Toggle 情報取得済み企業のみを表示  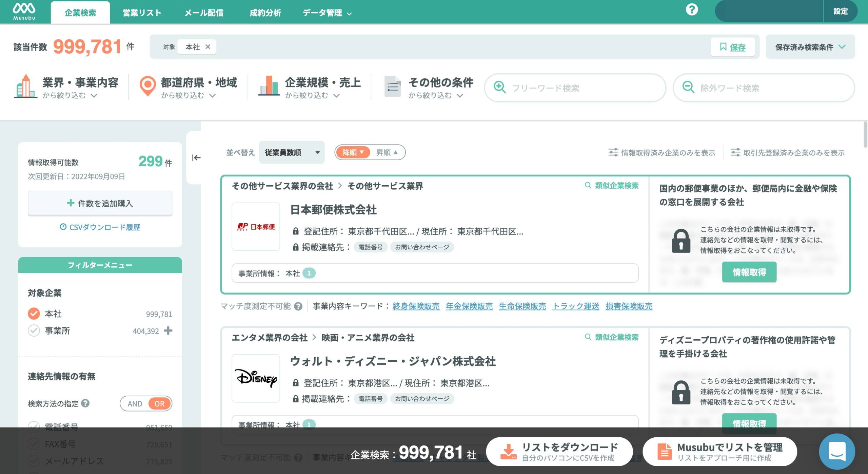pos(662,153)
